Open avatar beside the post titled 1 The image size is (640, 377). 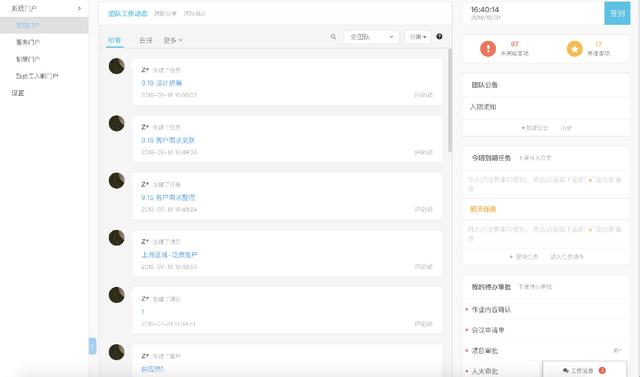click(x=116, y=295)
